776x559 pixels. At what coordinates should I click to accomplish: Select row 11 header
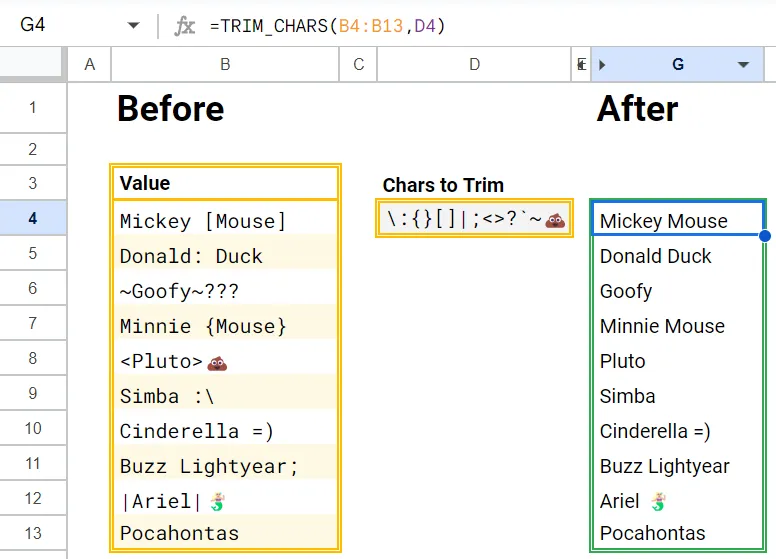[x=33, y=463]
